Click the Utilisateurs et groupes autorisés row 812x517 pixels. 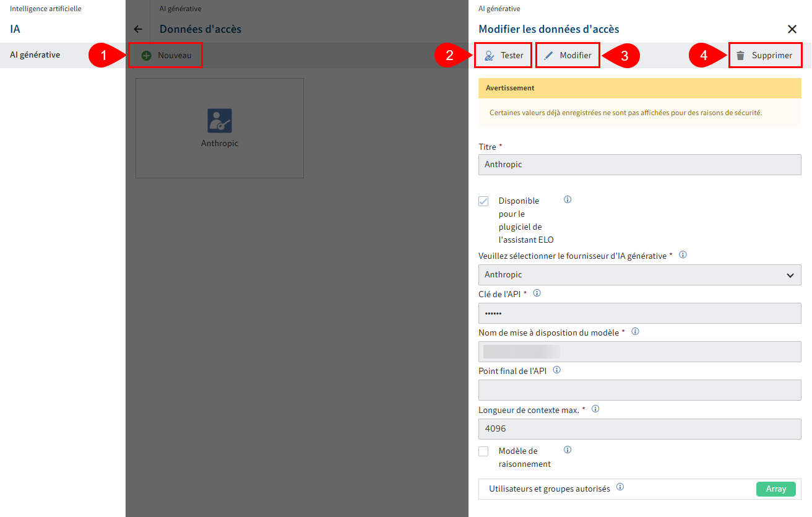(x=640, y=489)
